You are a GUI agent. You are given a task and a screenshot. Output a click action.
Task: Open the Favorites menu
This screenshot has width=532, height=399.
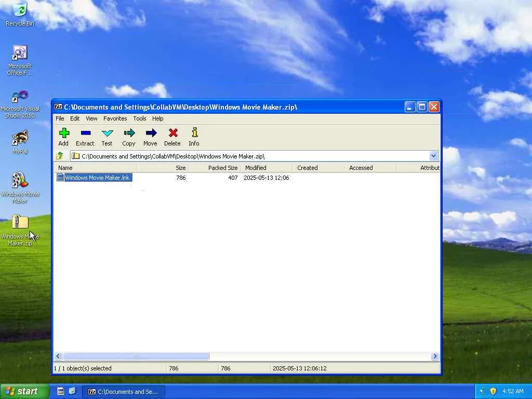pyautogui.click(x=115, y=118)
